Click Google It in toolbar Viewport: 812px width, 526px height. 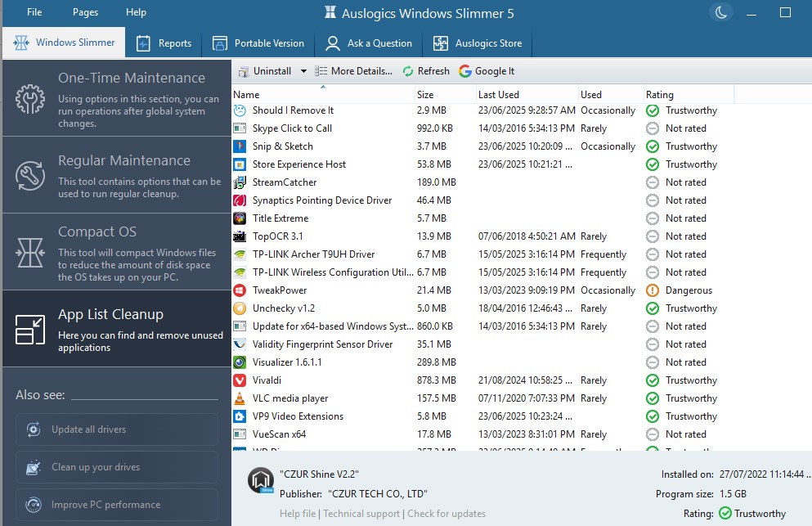(x=487, y=71)
